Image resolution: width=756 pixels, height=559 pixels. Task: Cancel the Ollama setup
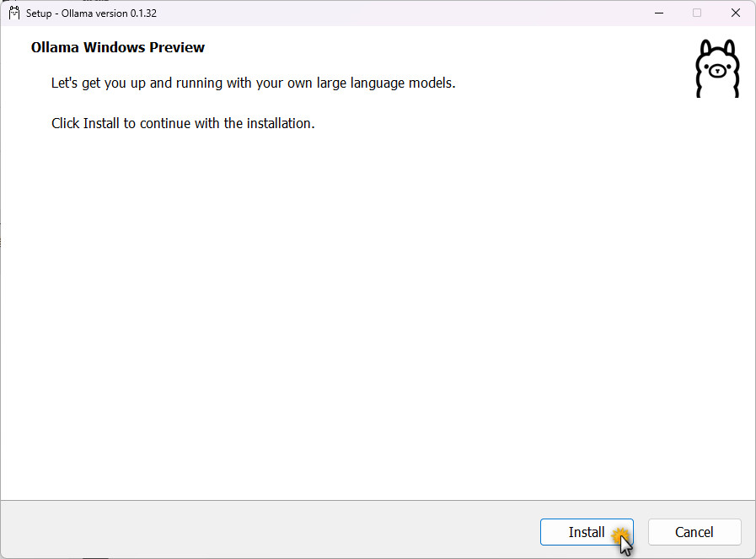pyautogui.click(x=694, y=532)
